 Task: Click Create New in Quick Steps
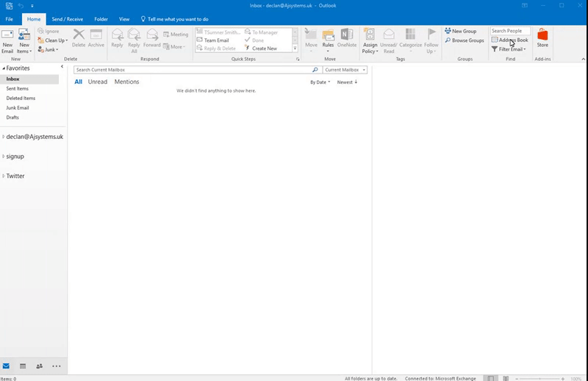coord(264,49)
